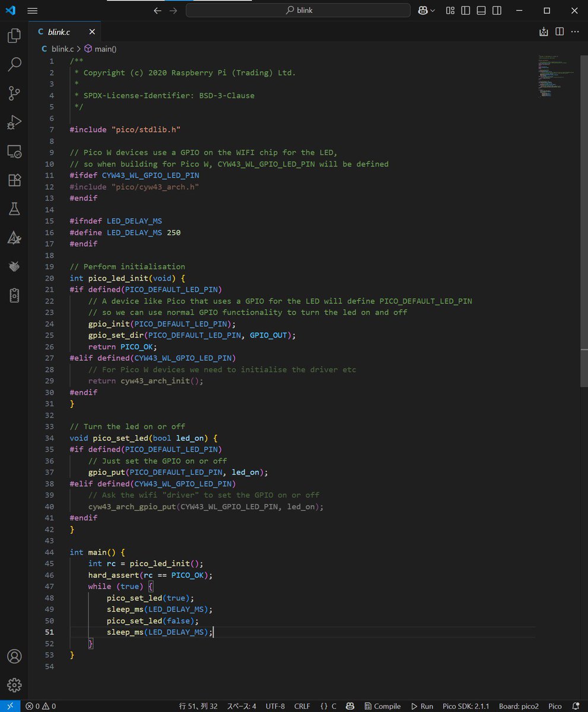Image resolution: width=588 pixels, height=712 pixels.
Task: Open the Explorer view in activity bar
Action: 14,36
